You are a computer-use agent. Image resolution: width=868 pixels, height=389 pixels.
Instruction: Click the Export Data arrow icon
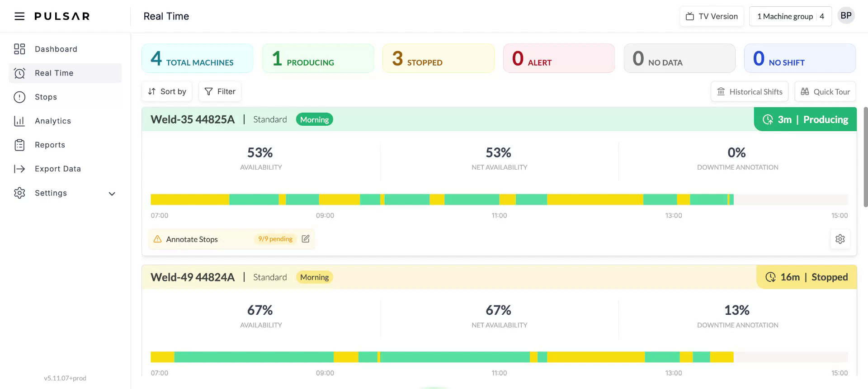[19, 169]
